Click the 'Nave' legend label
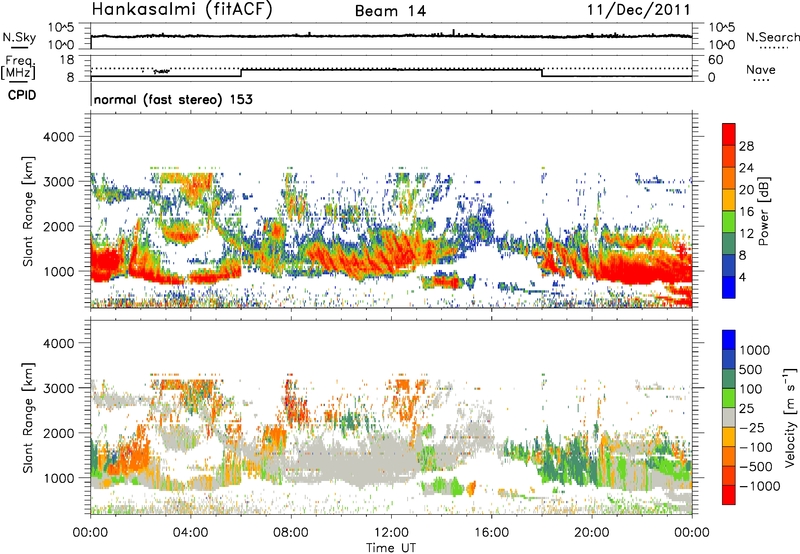The width and height of the screenshot is (800, 554). (761, 69)
